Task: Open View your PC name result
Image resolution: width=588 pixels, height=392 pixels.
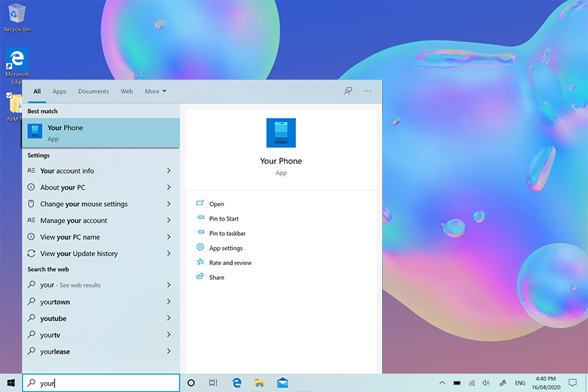Action: pos(101,236)
